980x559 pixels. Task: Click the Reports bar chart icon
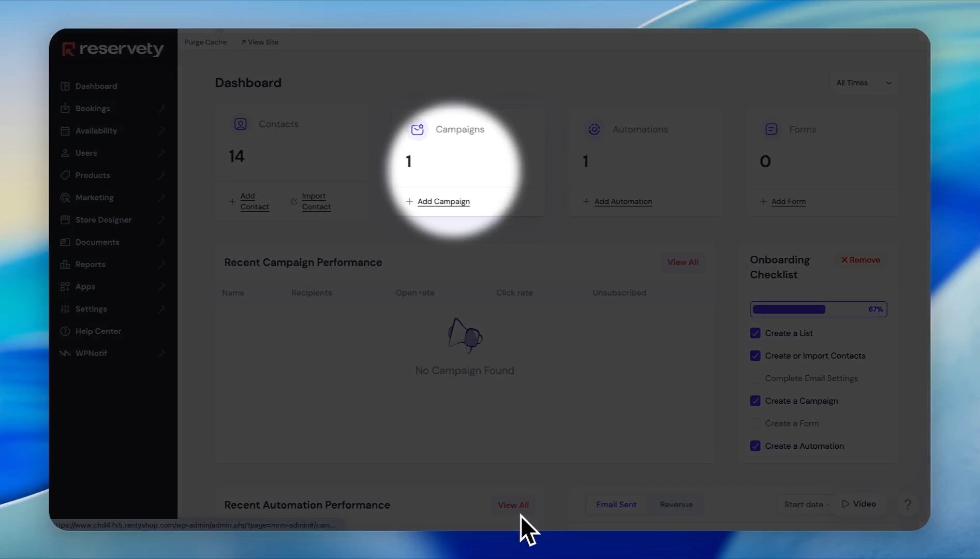(65, 264)
